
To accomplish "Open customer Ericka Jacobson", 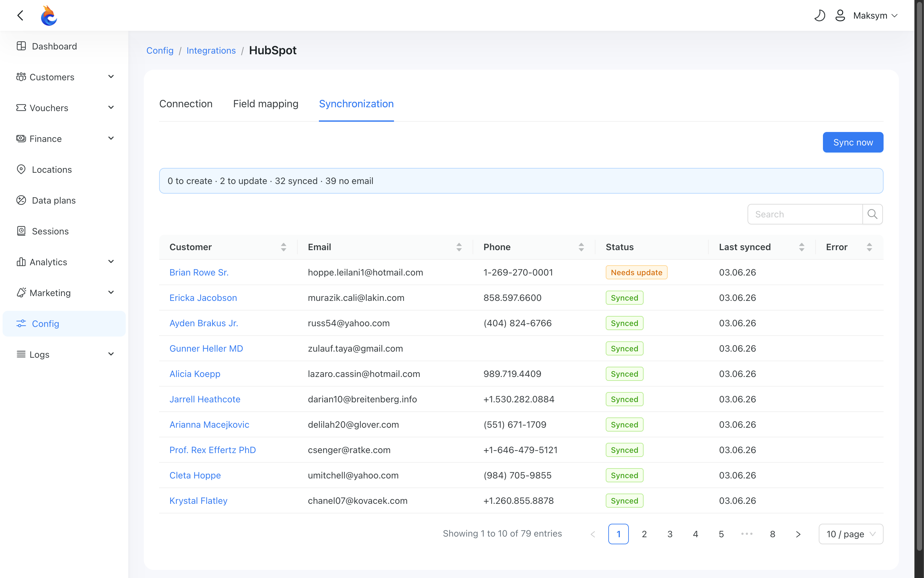I will [203, 298].
